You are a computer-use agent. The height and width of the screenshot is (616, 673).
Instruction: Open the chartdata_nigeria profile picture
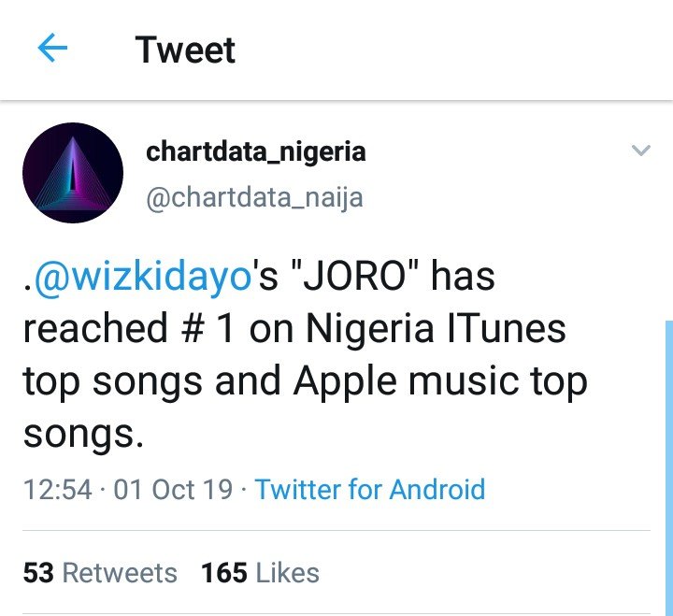pyautogui.click(x=73, y=173)
